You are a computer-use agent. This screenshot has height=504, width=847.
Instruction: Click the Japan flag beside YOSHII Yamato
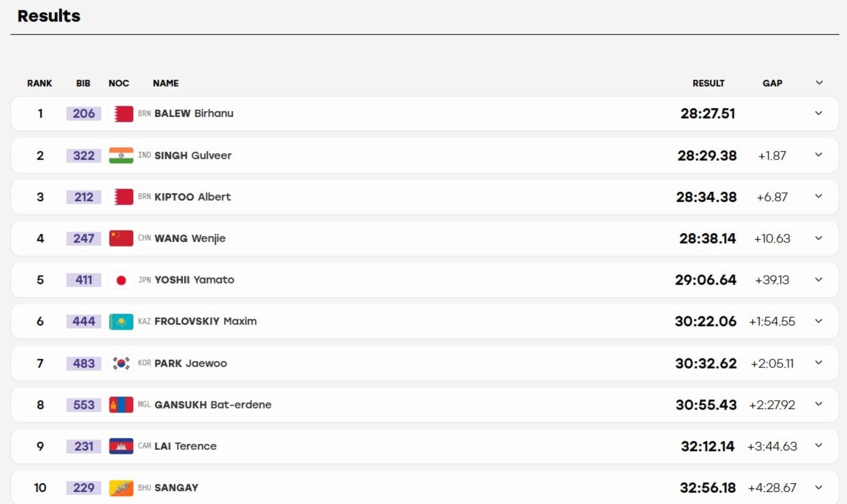pyautogui.click(x=121, y=280)
